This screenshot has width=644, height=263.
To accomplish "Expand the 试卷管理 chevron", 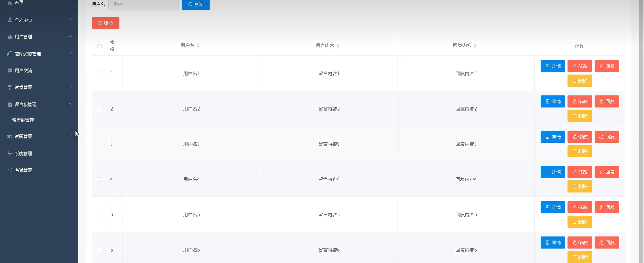I will (70, 87).
